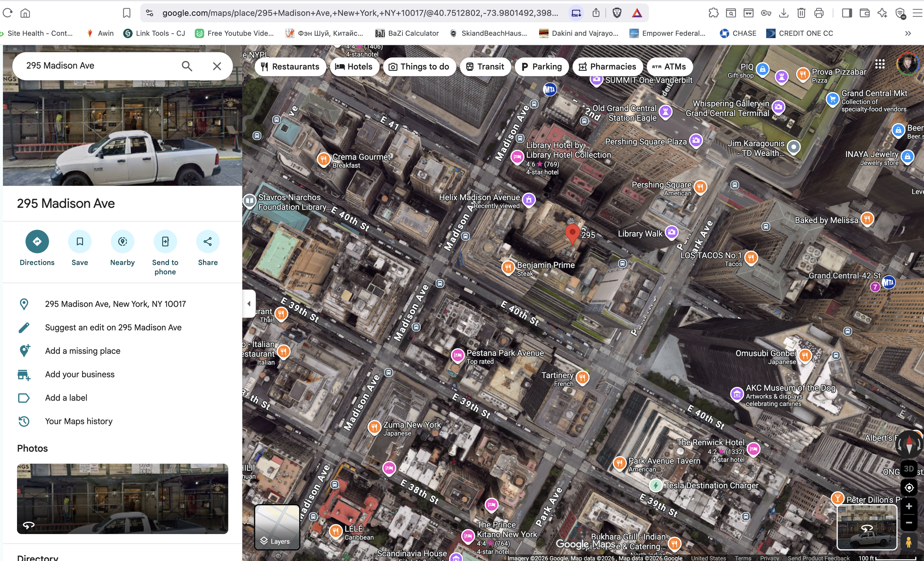Enable the Parking filter chip
The height and width of the screenshot is (561, 924).
[541, 66]
